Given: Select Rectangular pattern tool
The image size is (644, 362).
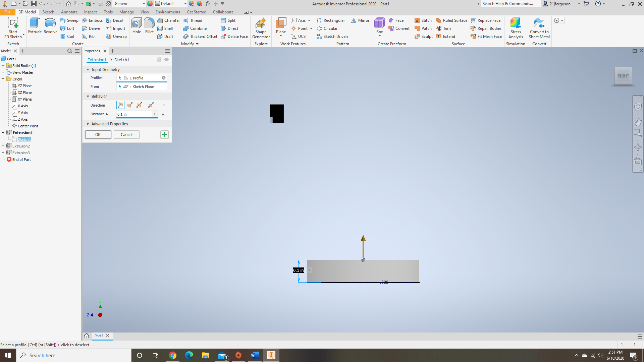Looking at the screenshot, I should click(331, 20).
